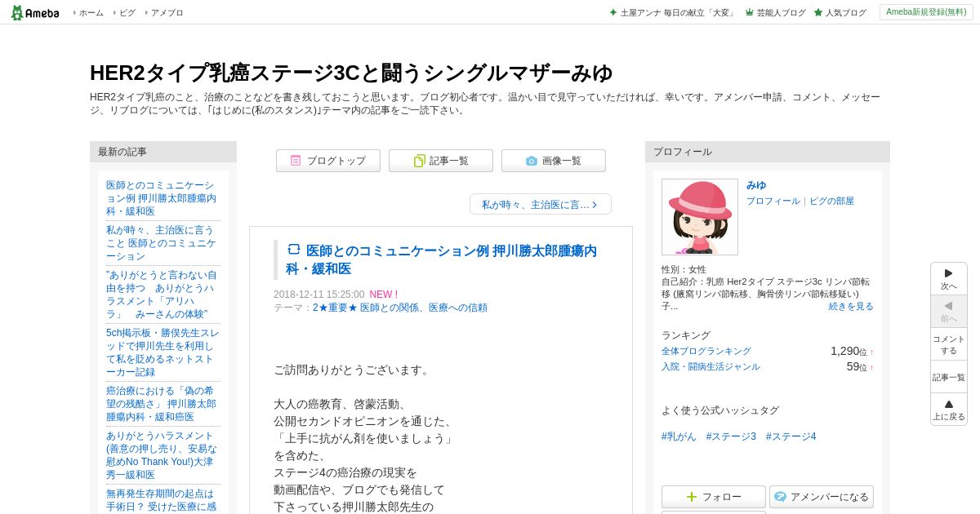The image size is (980, 514).
Task: Go to next article 私が時々、主治医に言…
Action: click(x=541, y=204)
